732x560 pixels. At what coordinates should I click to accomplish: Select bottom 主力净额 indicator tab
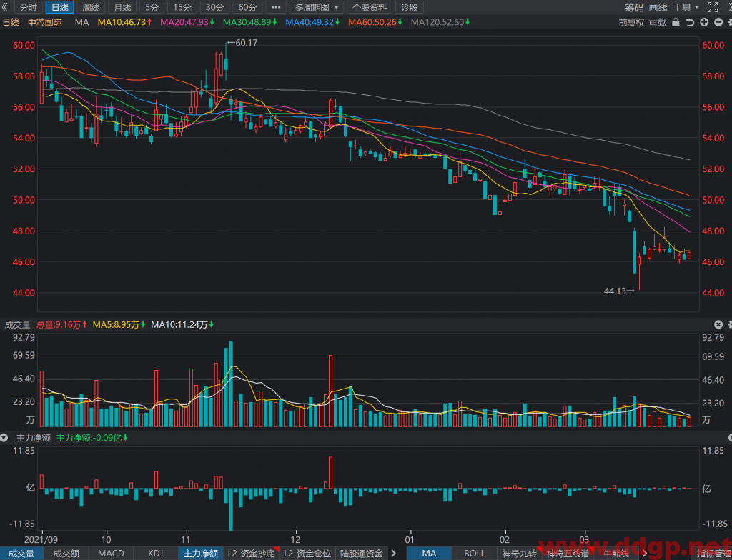(x=200, y=554)
